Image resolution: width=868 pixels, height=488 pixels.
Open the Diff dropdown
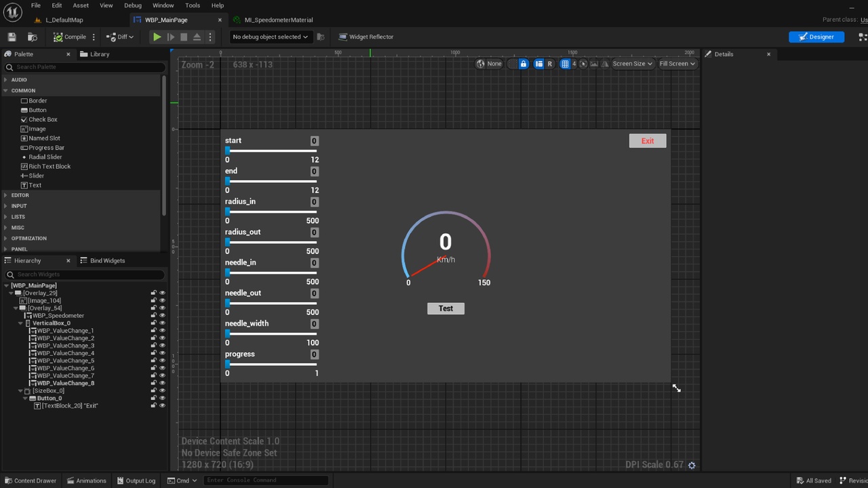tap(121, 37)
